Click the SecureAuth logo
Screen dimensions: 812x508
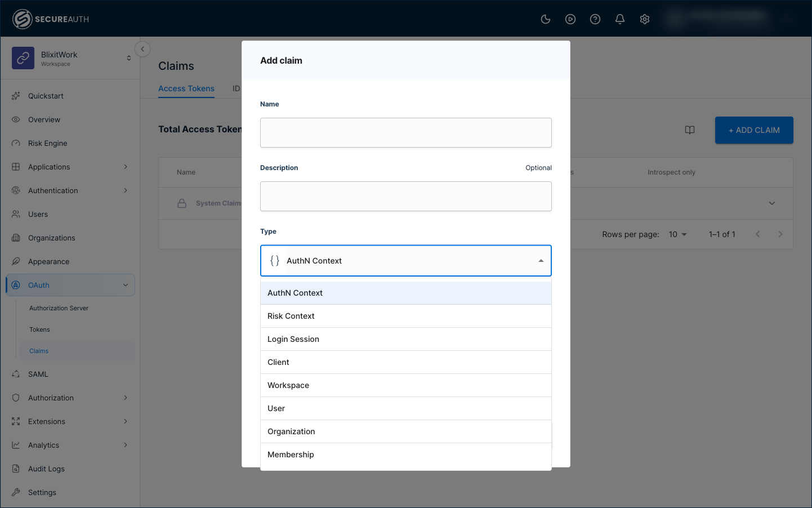click(51, 19)
